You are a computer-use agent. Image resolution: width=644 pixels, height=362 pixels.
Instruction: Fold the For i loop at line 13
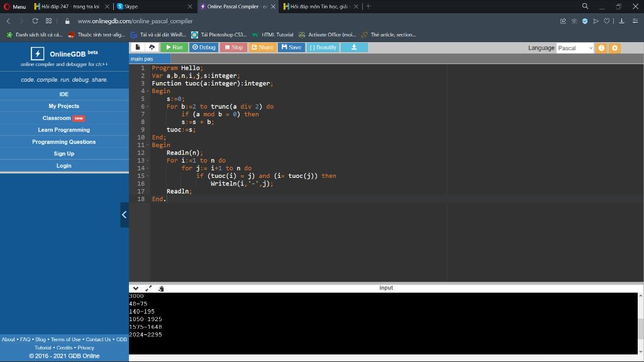tap(148, 160)
